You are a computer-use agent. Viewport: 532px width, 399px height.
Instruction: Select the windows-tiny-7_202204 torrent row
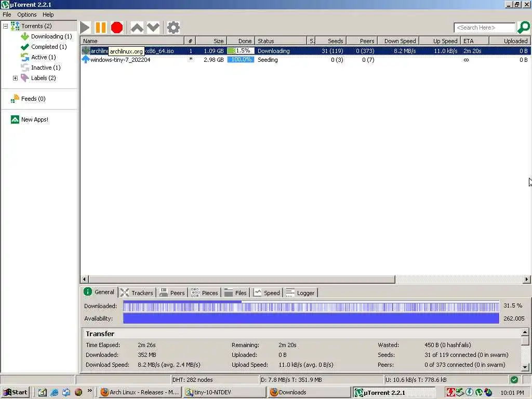pyautogui.click(x=305, y=60)
